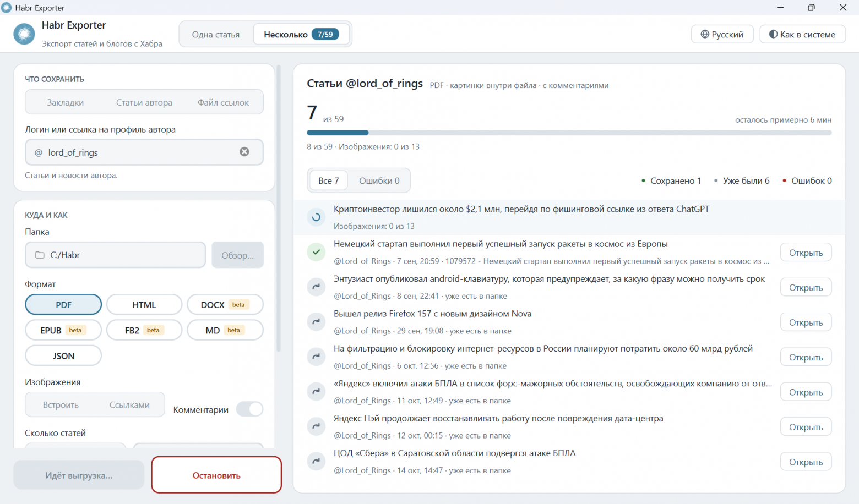Viewport: 859px width, 504px height.
Task: Click the skipped arrow icon for Firefox 157 article
Action: pyautogui.click(x=316, y=322)
